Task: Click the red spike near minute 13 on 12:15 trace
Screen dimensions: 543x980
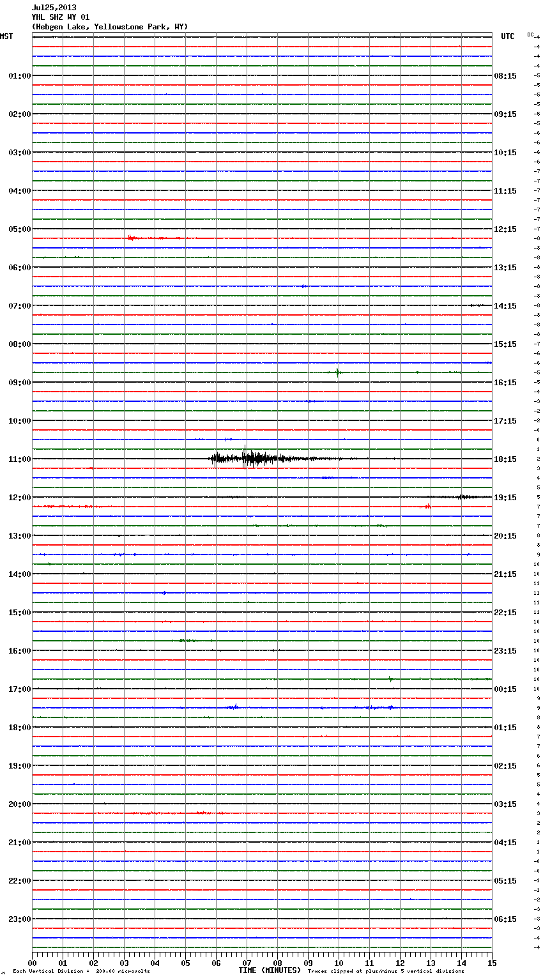Action: (x=427, y=506)
